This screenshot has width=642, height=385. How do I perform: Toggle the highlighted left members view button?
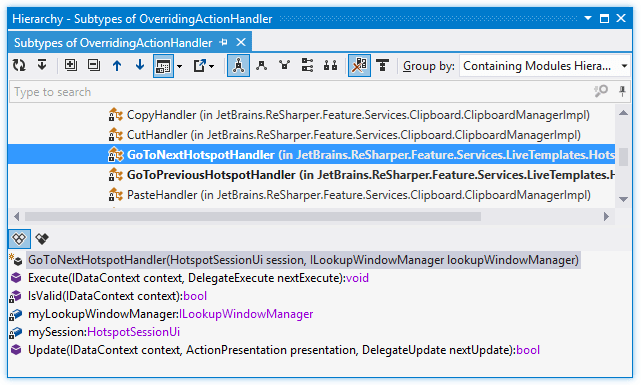[19, 239]
